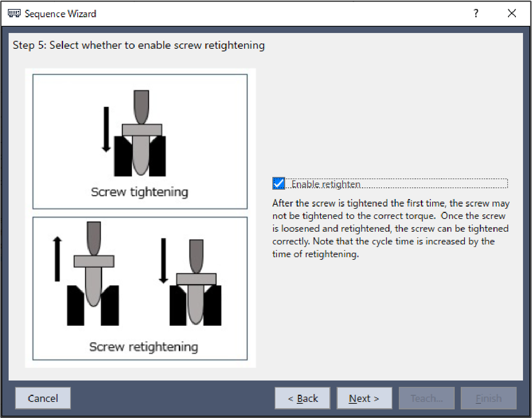Click the Step 5 heading text

138,45
